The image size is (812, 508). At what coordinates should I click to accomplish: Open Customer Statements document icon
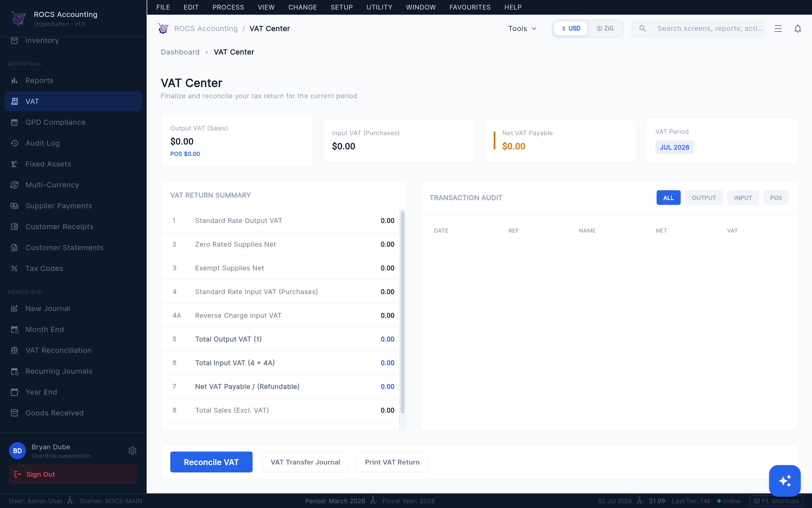14,248
